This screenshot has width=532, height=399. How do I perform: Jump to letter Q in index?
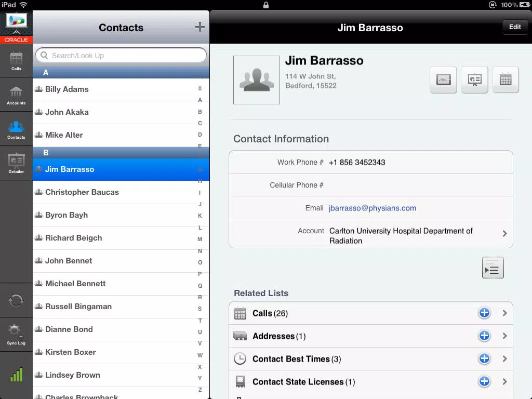[200, 286]
